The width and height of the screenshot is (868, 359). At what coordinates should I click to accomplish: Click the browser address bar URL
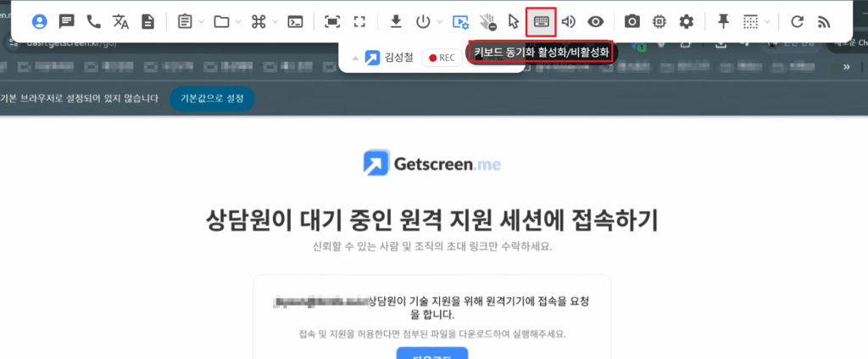(x=72, y=44)
